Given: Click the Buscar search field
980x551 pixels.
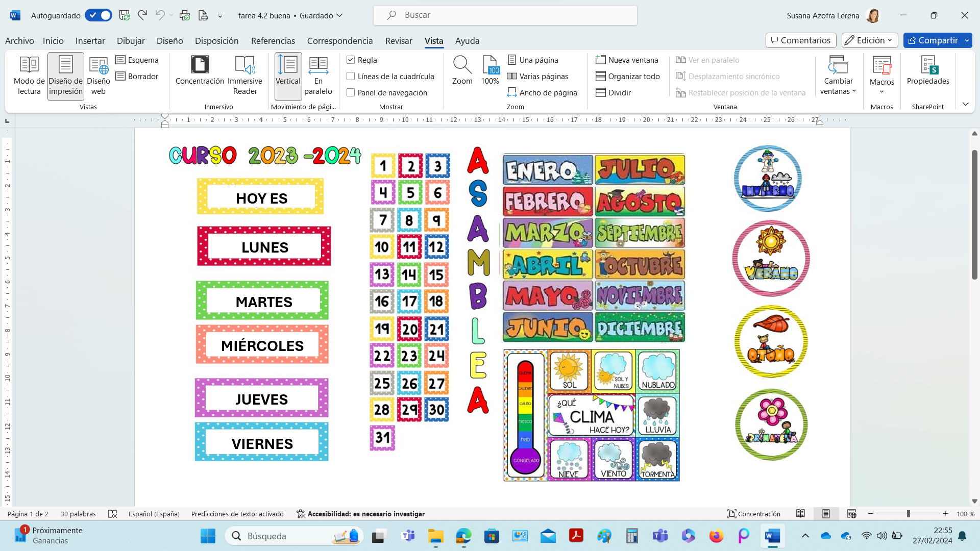Looking at the screenshot, I should [x=505, y=15].
